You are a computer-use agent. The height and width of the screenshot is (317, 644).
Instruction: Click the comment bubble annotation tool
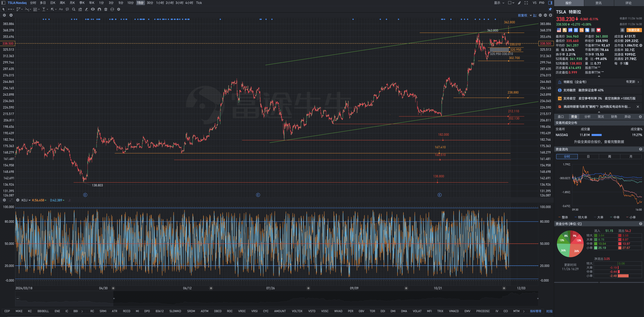tap(67, 9)
